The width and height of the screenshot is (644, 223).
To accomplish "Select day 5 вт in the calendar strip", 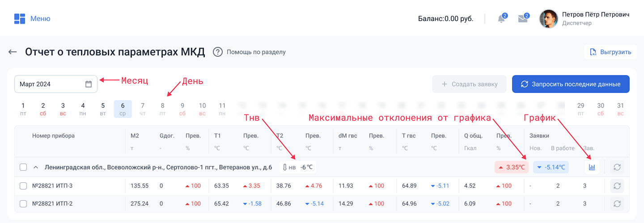I will coord(103,109).
